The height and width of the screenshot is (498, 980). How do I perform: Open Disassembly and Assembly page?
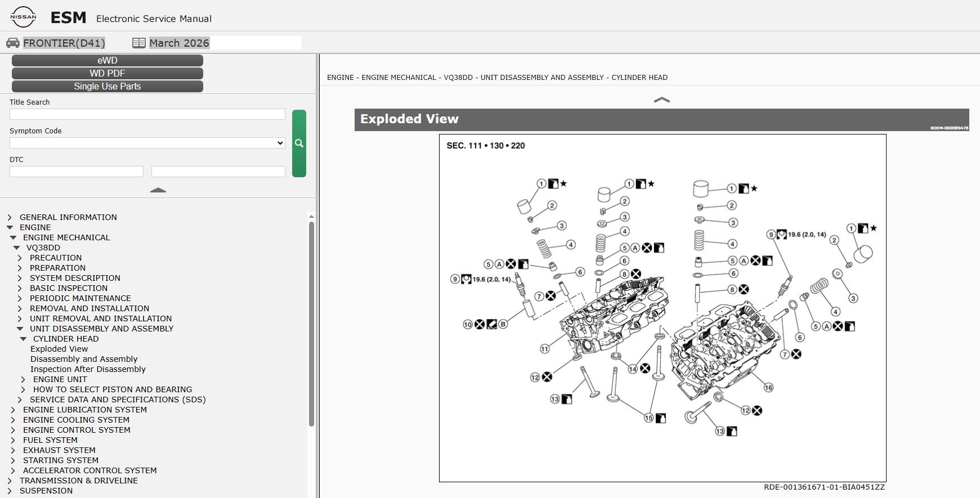(x=84, y=359)
